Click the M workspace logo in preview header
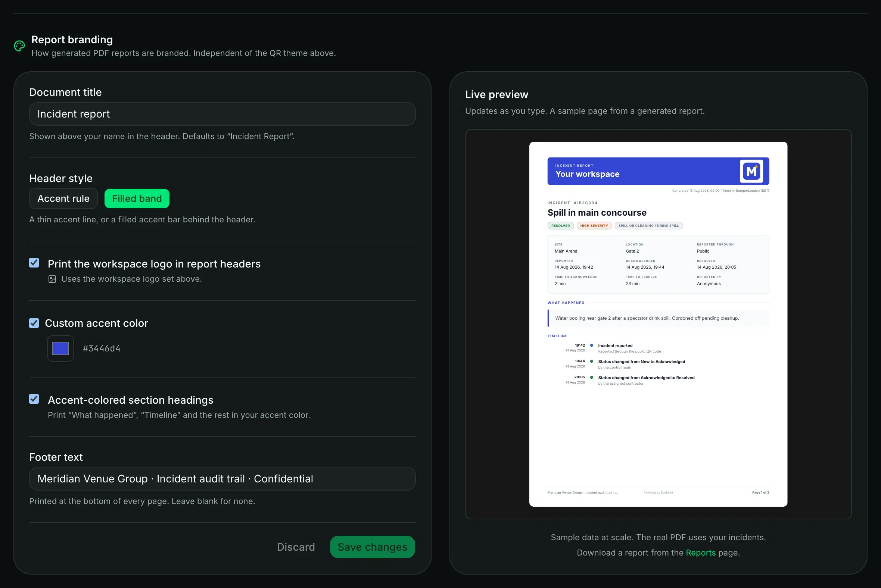881x588 pixels. pyautogui.click(x=751, y=171)
